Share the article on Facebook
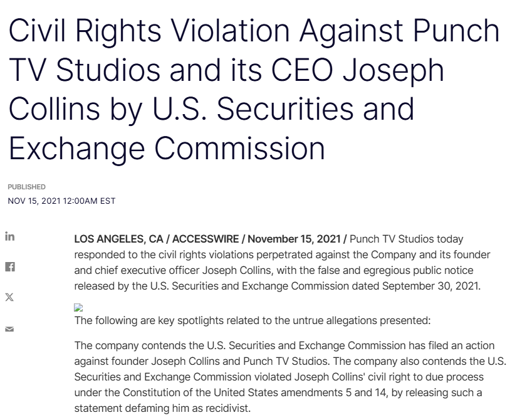 (9, 267)
